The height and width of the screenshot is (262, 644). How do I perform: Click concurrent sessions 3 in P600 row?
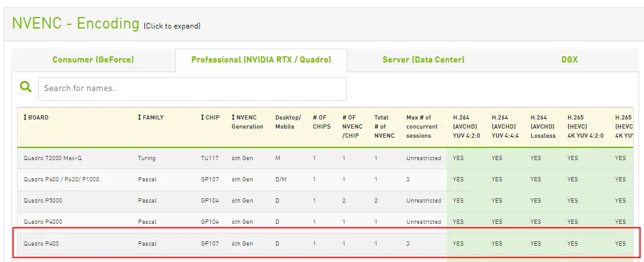[x=408, y=180]
